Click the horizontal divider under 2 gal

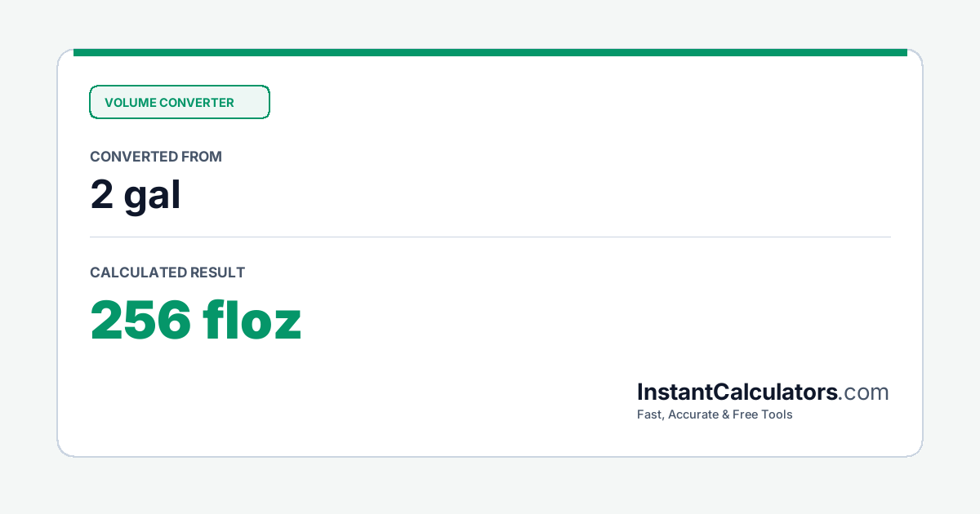tap(490, 237)
